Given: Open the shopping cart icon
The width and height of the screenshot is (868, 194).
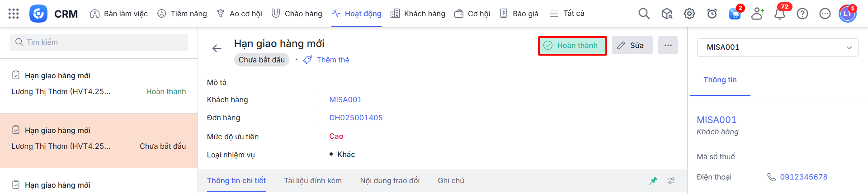Looking at the screenshot, I should pyautogui.click(x=735, y=14).
